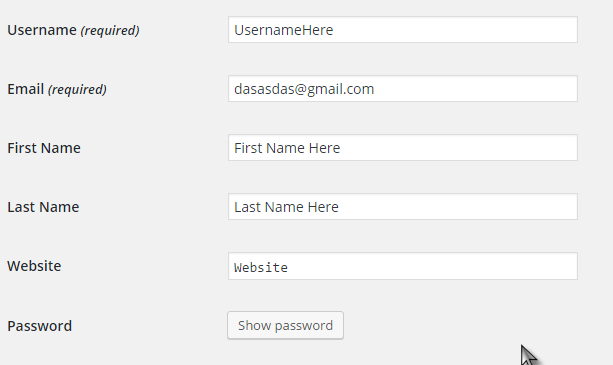613x365 pixels.
Task: Click the word "password" on Show button
Action: tap(304, 326)
